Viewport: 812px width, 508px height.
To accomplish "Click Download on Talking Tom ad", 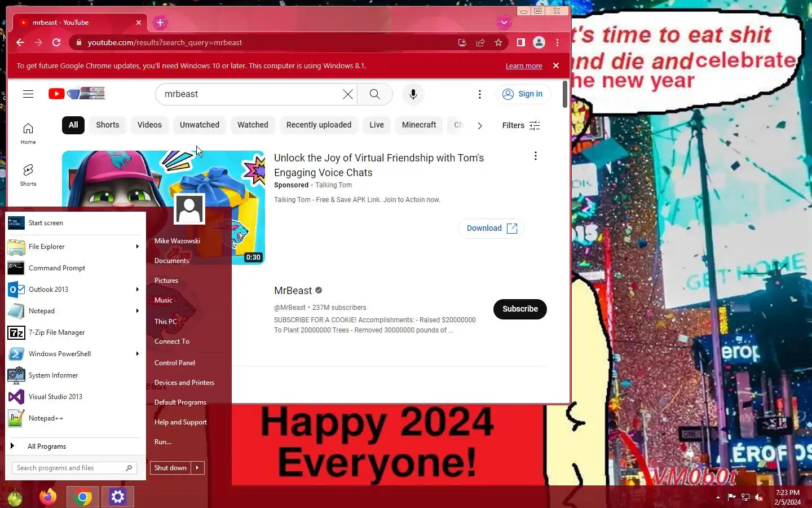I will pyautogui.click(x=491, y=228).
